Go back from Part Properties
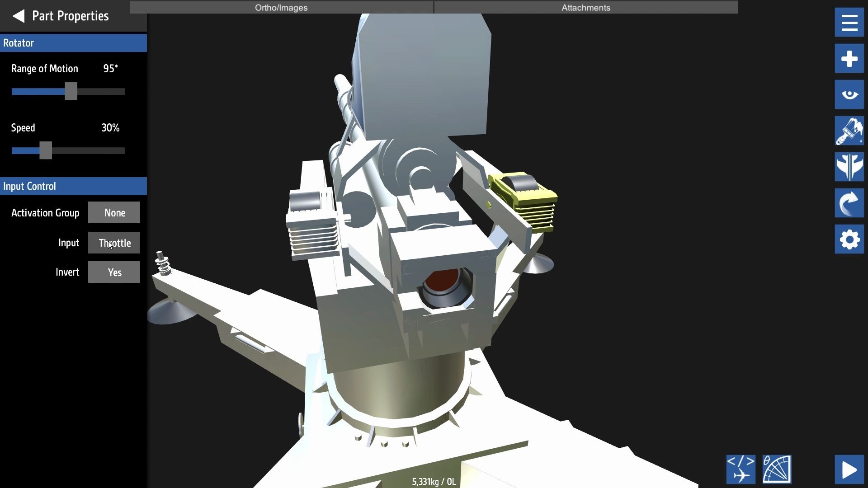This screenshot has height=488, width=868. click(18, 16)
